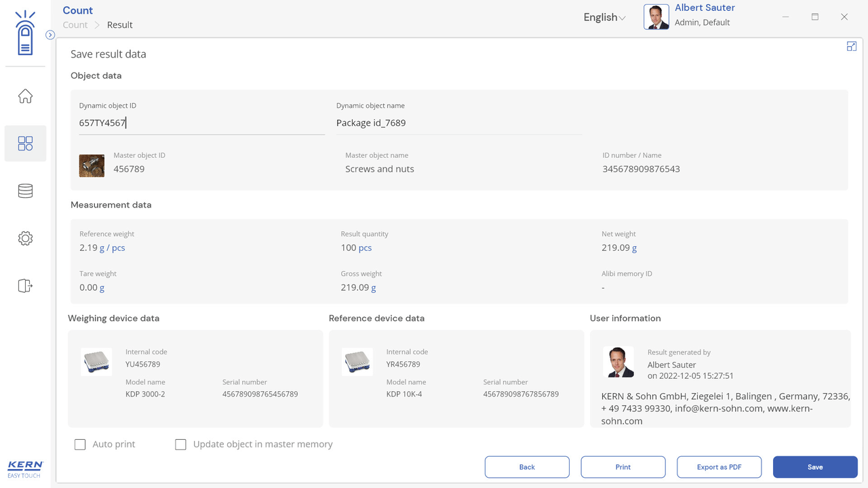Click the Screws and nuts thumbnail image
This screenshot has height=488, width=868.
coord(92,165)
